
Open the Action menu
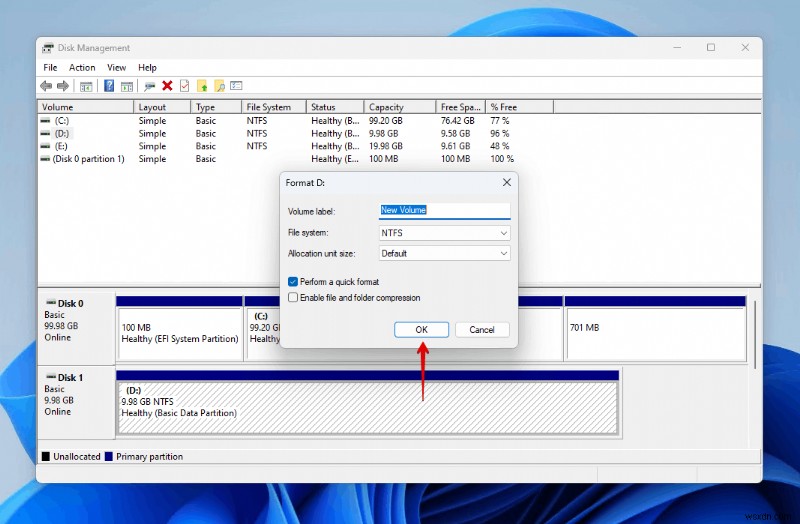(x=82, y=67)
